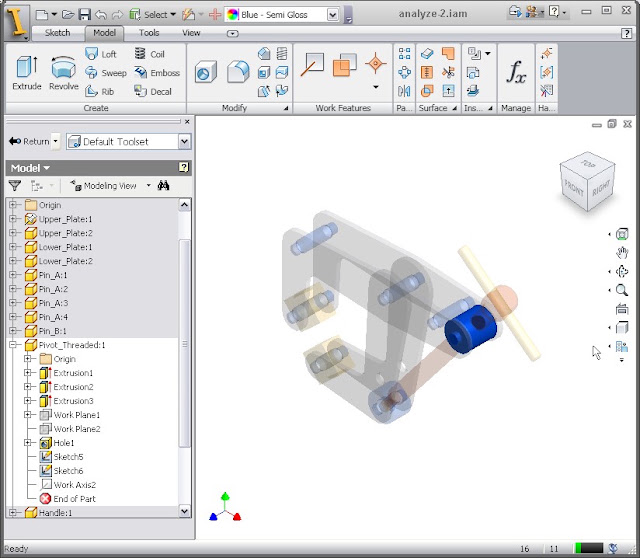Collapse the Pivot_Threaded:1 node
The width and height of the screenshot is (640, 558).
pyautogui.click(x=13, y=345)
